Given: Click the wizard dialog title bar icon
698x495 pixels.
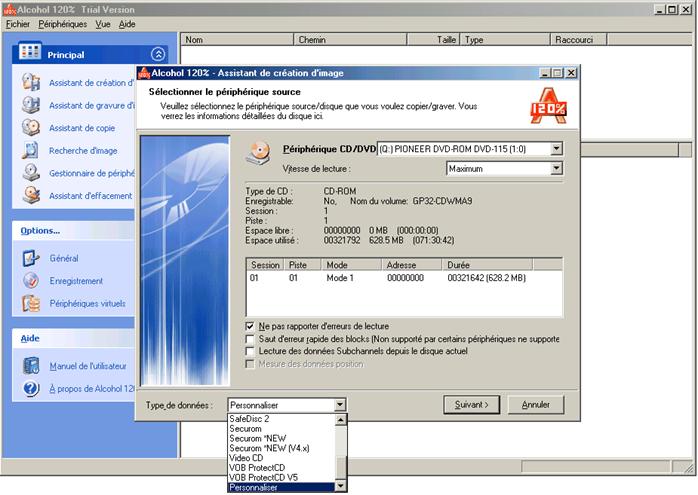Looking at the screenshot, I should click(x=144, y=73).
